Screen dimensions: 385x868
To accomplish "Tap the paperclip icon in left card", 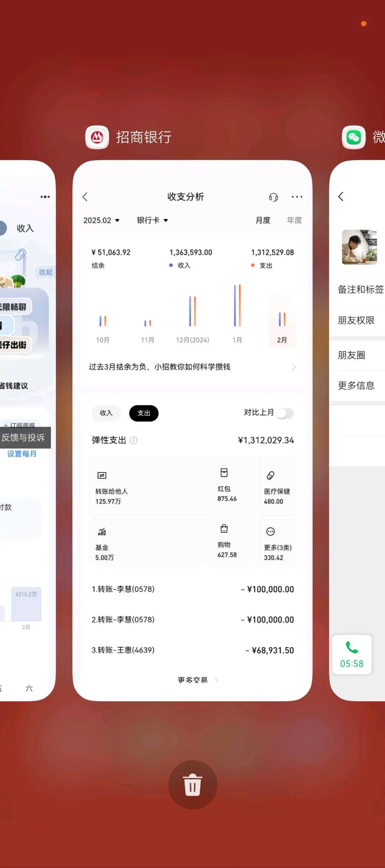I will click(20, 255).
